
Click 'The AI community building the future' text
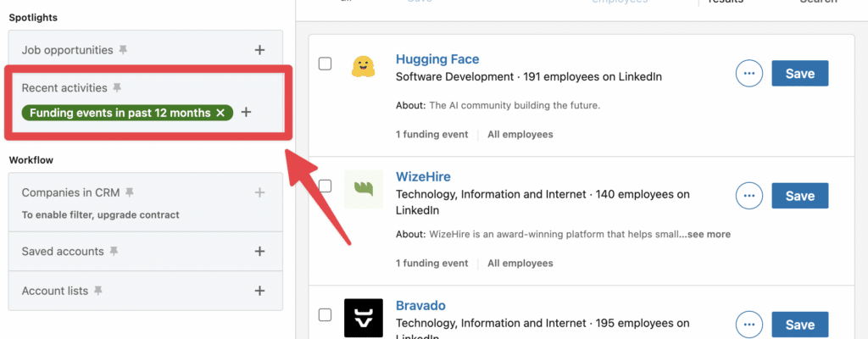point(515,105)
